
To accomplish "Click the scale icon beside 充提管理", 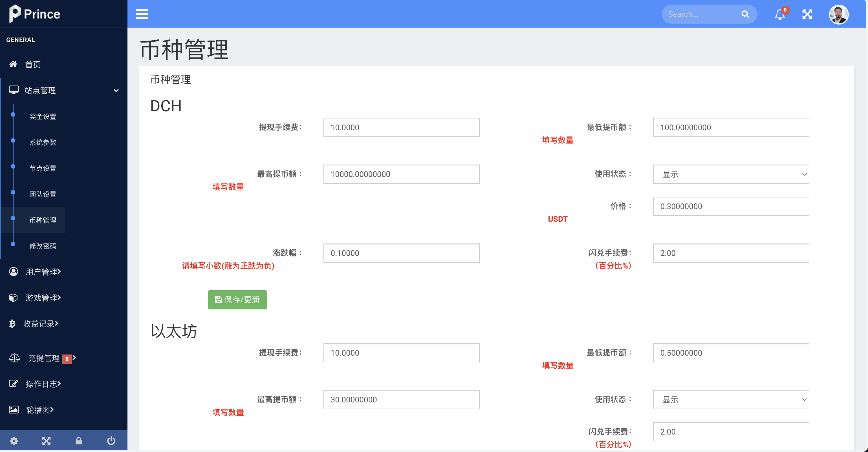I will (x=14, y=358).
